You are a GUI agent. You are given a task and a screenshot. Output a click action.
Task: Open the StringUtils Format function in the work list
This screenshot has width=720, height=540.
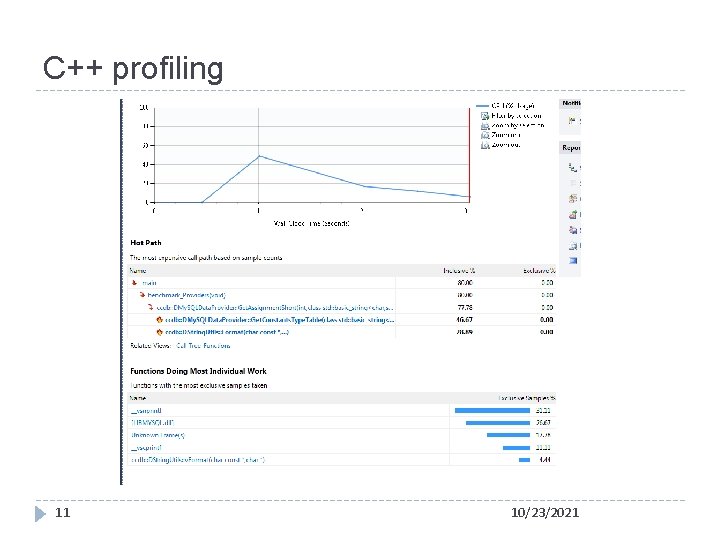pos(198,460)
